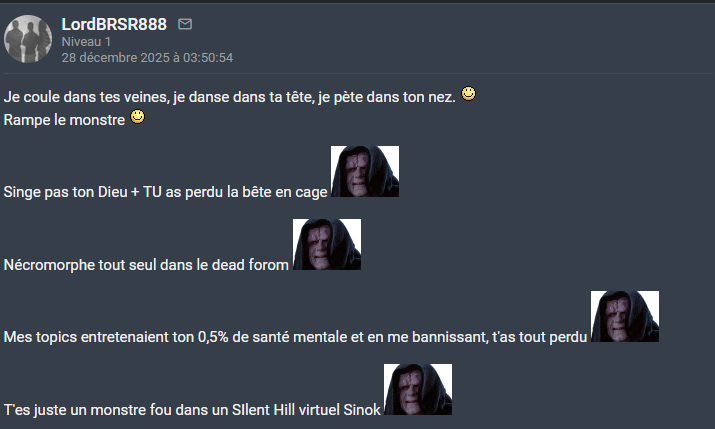Click the '0,5%' figure in the message
The width and height of the screenshot is (715, 429).
pos(213,337)
